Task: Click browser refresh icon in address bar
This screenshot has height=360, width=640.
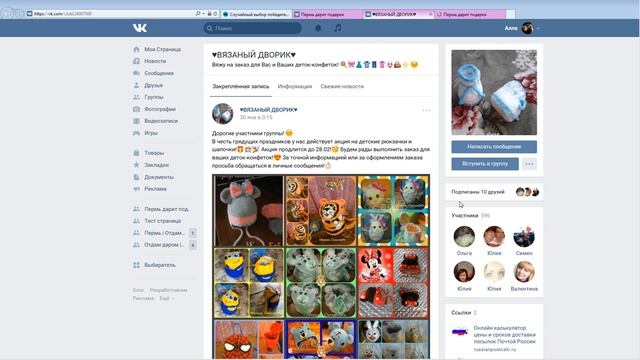Action: pyautogui.click(x=216, y=14)
